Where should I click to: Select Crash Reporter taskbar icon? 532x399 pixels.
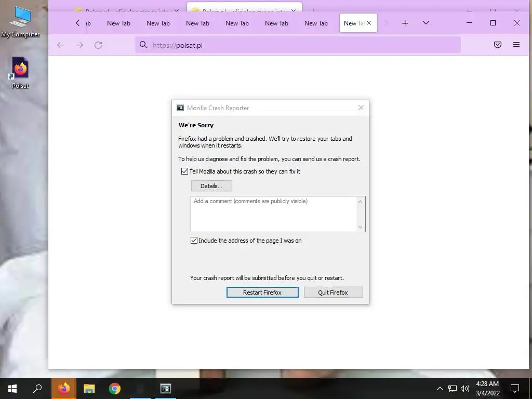click(x=166, y=389)
